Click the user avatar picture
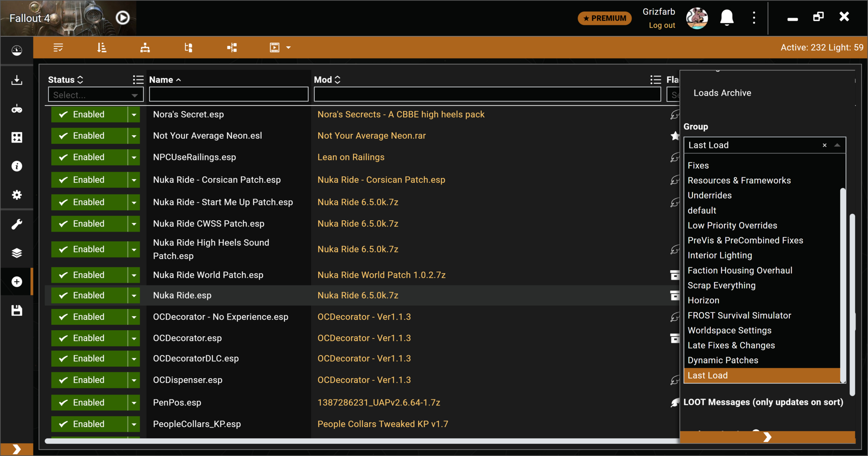The width and height of the screenshot is (868, 456). coord(697,18)
